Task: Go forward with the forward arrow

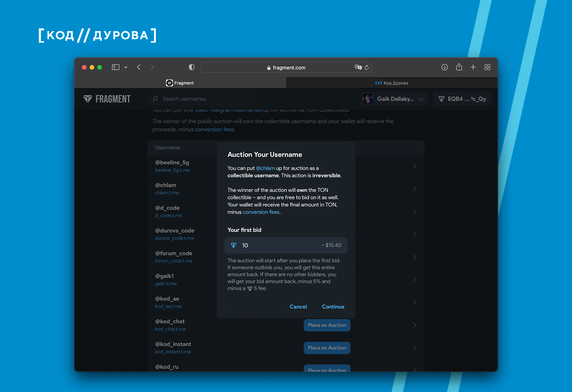Action: [152, 67]
